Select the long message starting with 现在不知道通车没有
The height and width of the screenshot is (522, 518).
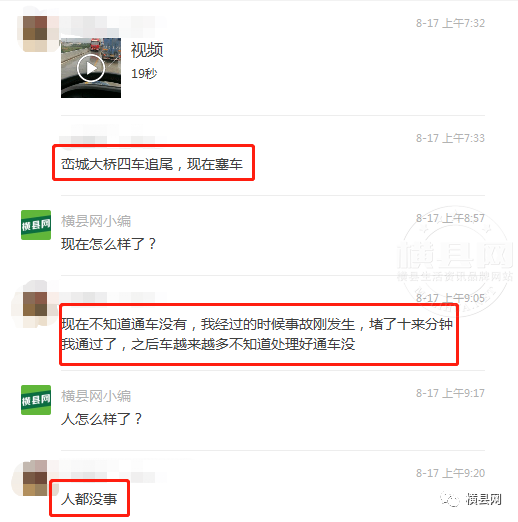(x=257, y=334)
